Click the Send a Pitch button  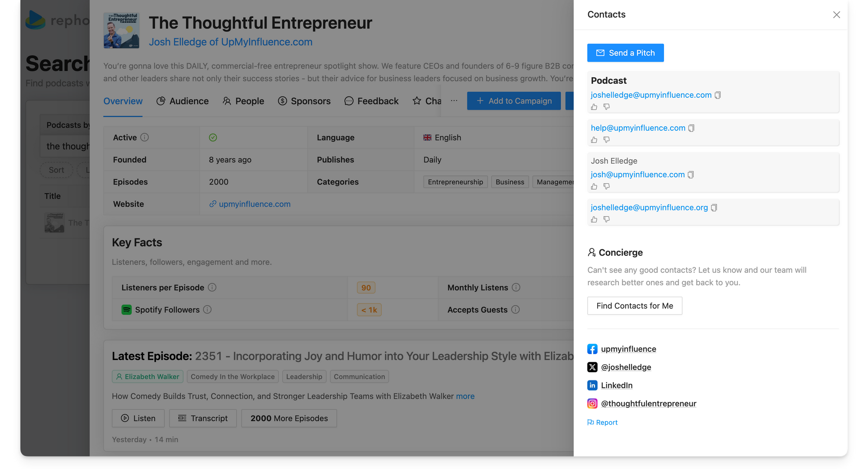click(625, 53)
